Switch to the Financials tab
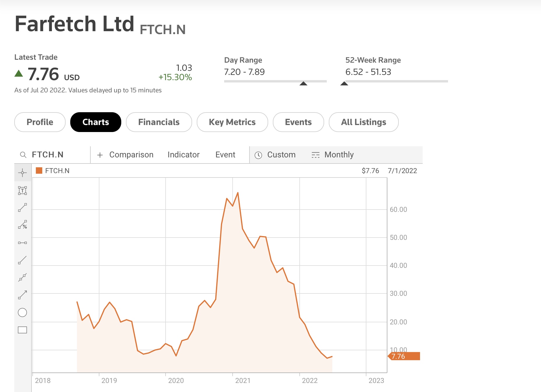The image size is (541, 392). [159, 122]
